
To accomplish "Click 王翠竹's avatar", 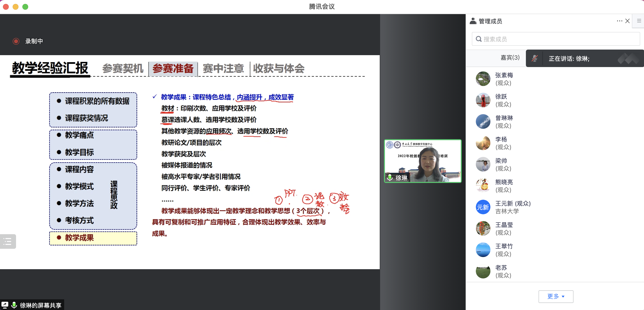I will (483, 250).
